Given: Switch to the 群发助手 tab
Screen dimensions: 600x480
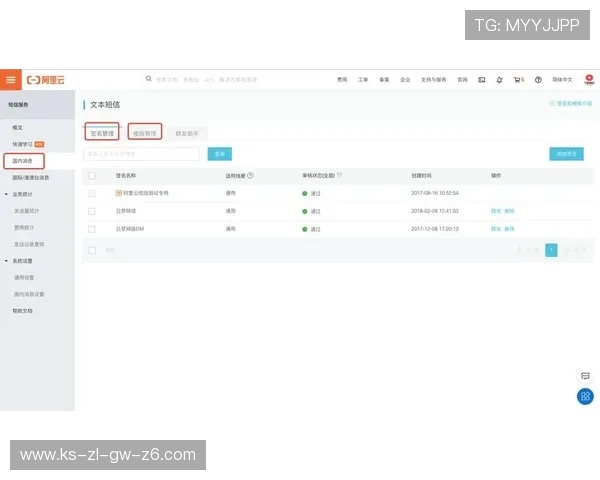Looking at the screenshot, I should [x=187, y=133].
